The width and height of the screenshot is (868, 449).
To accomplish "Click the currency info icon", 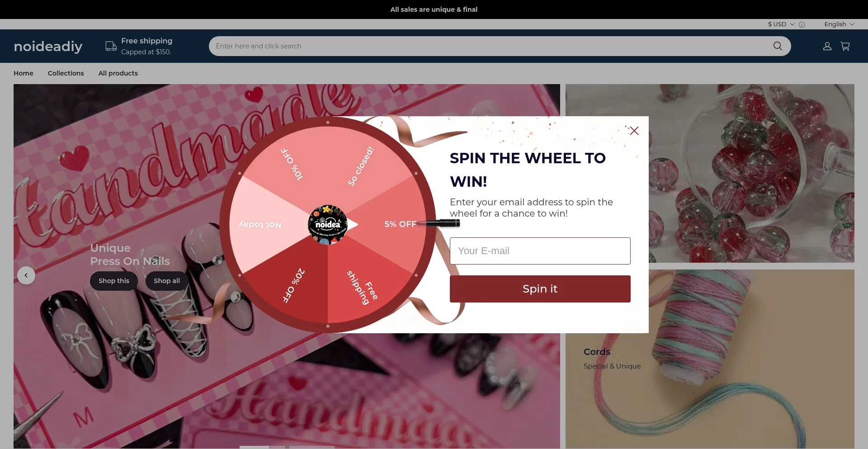I will click(802, 24).
